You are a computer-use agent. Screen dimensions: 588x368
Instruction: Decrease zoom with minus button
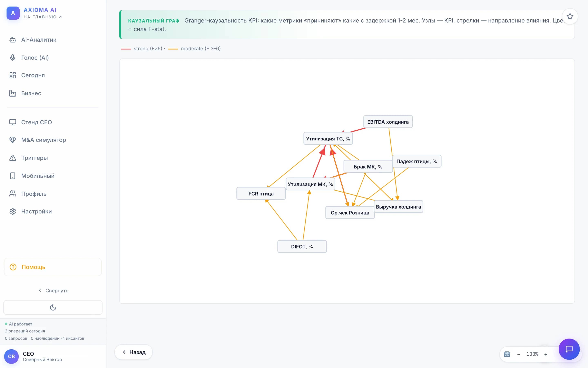[x=519, y=354]
